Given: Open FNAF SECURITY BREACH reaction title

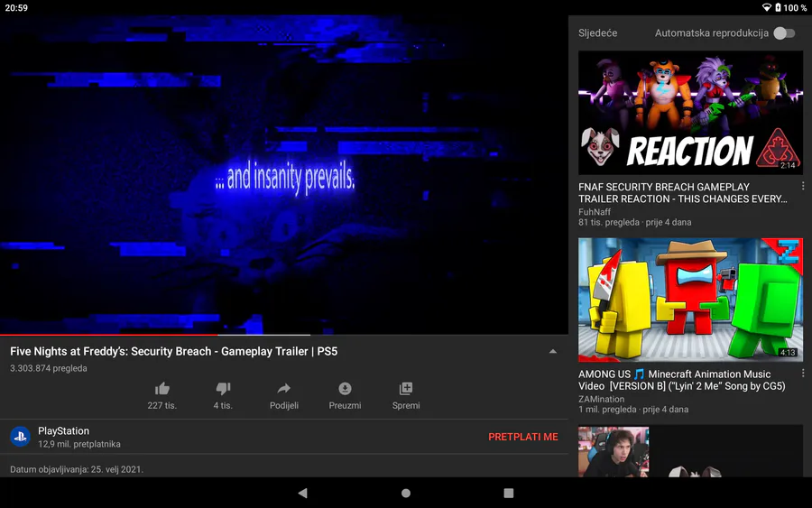Looking at the screenshot, I should [683, 192].
